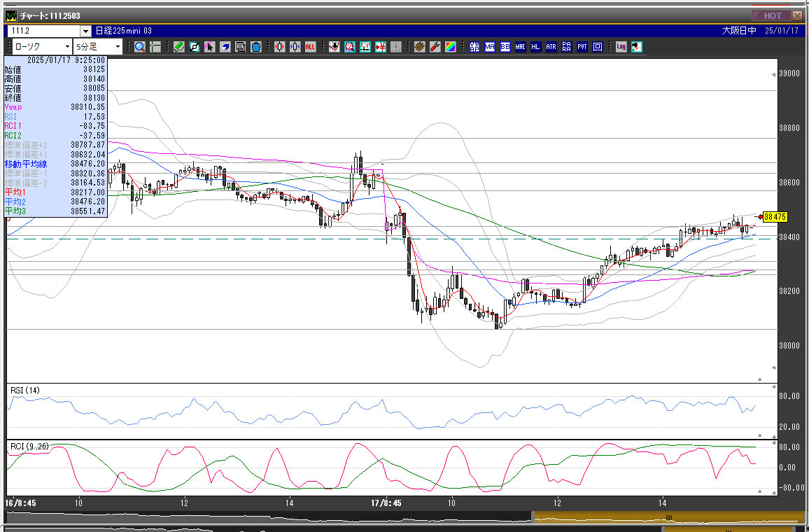Select the blue eraser tool
Image resolution: width=809 pixels, height=532 pixels.
point(225,47)
